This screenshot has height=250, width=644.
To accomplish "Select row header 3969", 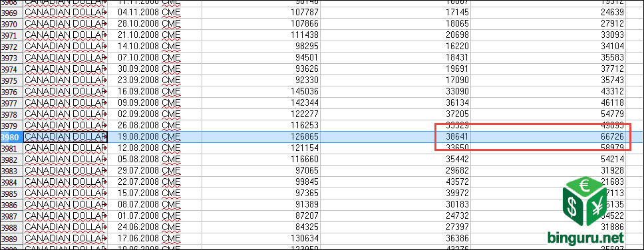I will tap(11, 13).
